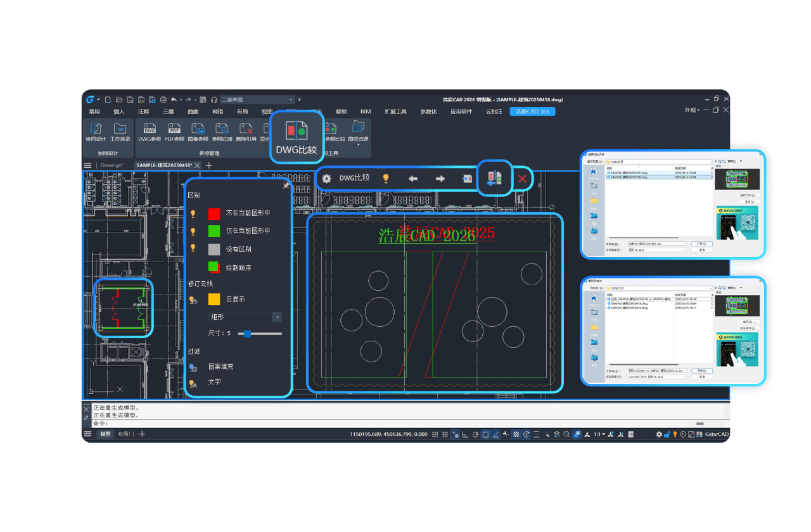The width and height of the screenshot is (811, 532).
Task: Click the DWG参照 reference tool
Action: 150,132
